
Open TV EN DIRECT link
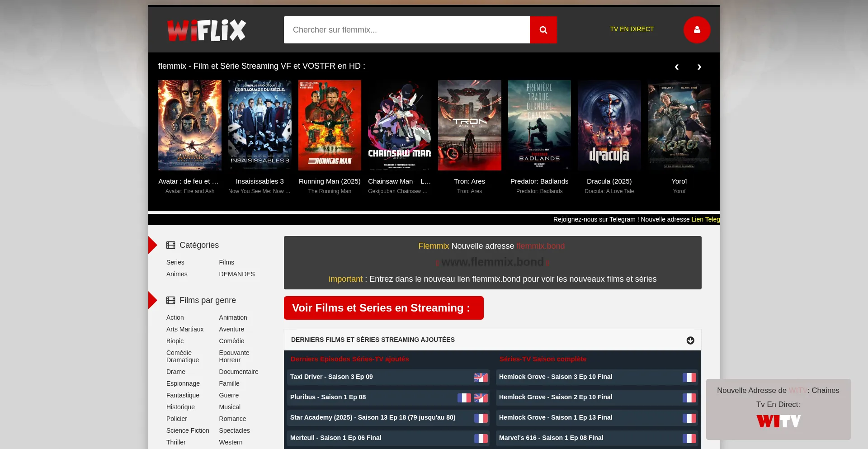tap(632, 29)
